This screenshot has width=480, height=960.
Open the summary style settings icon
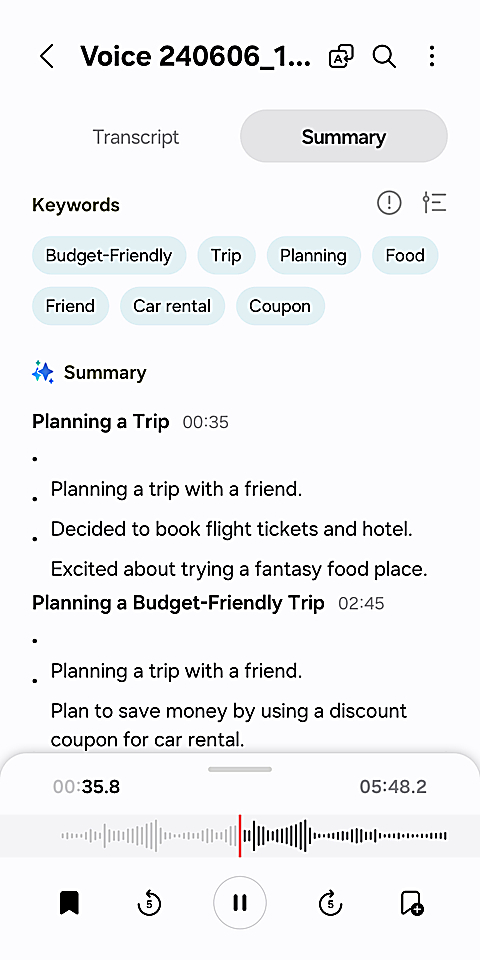(434, 203)
